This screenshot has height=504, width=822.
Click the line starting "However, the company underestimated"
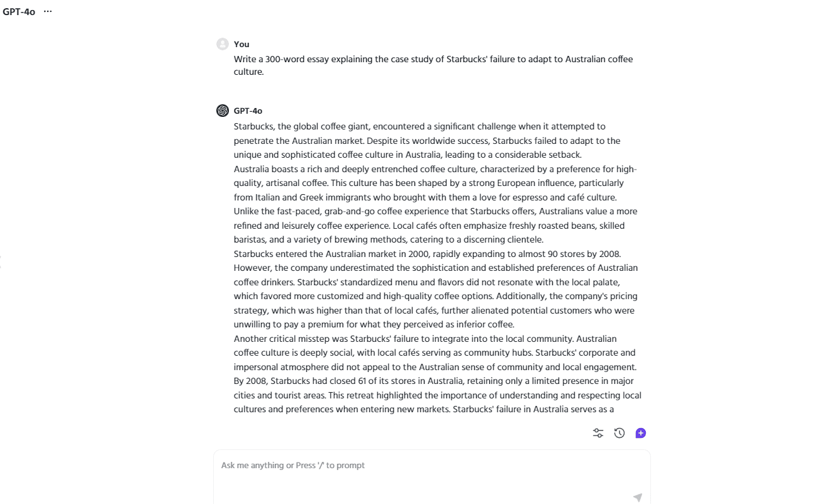click(x=435, y=268)
